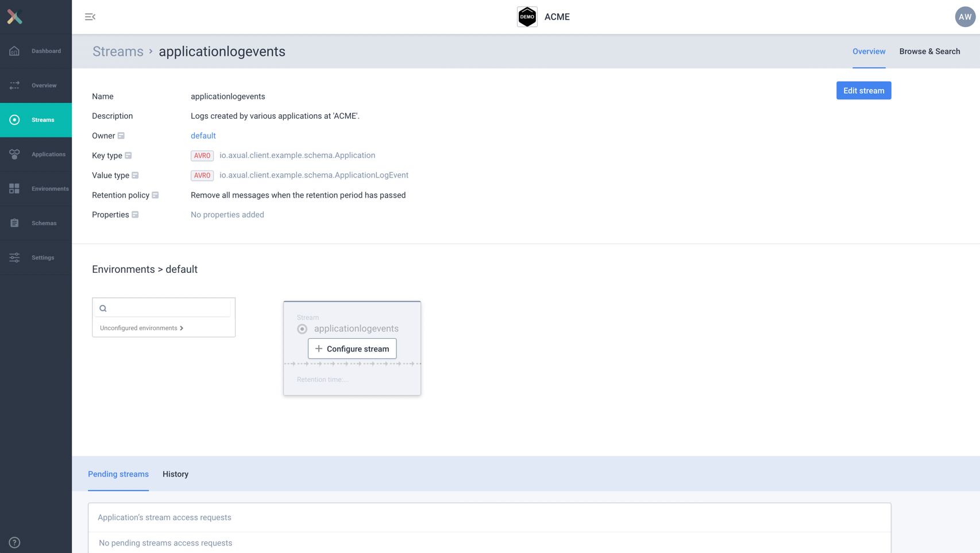Select the Pending streams tab

point(118,474)
